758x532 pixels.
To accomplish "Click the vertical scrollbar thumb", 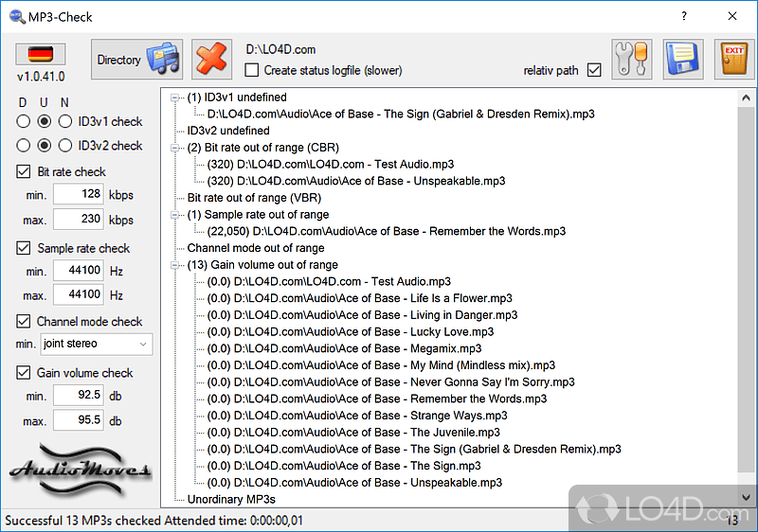I will point(746,290).
